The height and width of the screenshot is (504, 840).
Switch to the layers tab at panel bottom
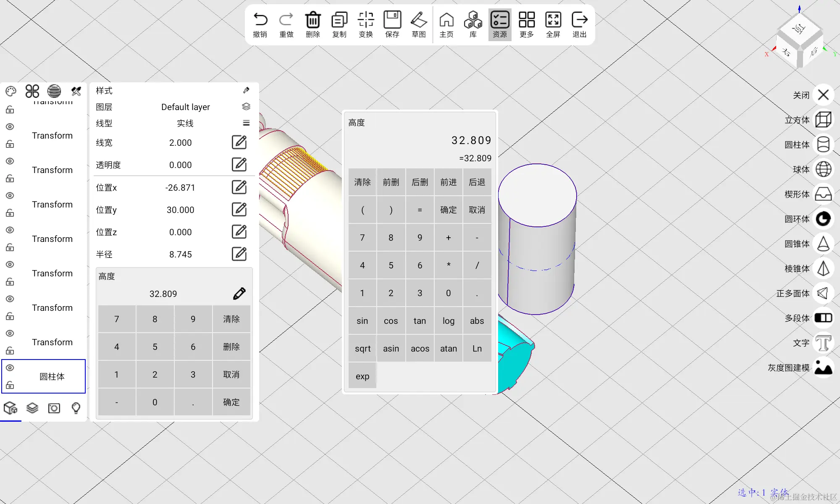coord(32,408)
